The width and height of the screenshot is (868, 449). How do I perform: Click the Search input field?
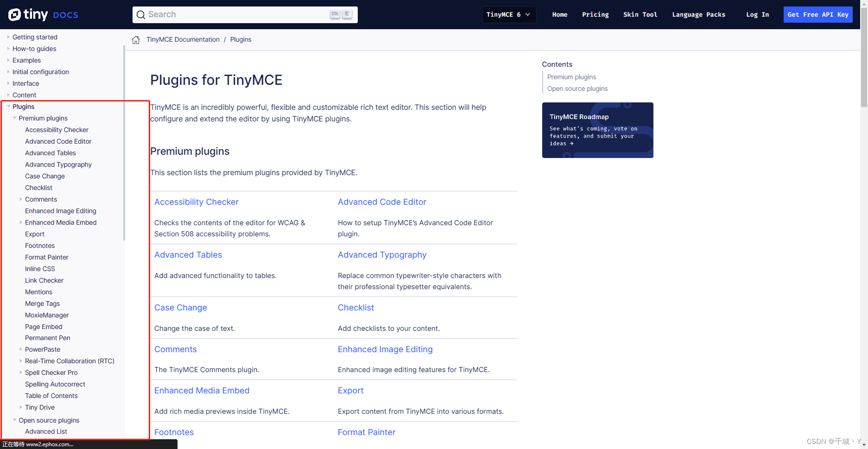coord(232,14)
